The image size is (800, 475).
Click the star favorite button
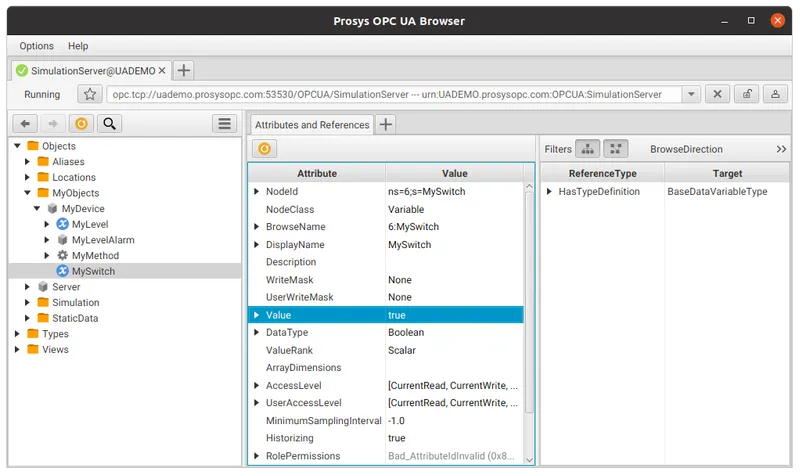pos(90,94)
